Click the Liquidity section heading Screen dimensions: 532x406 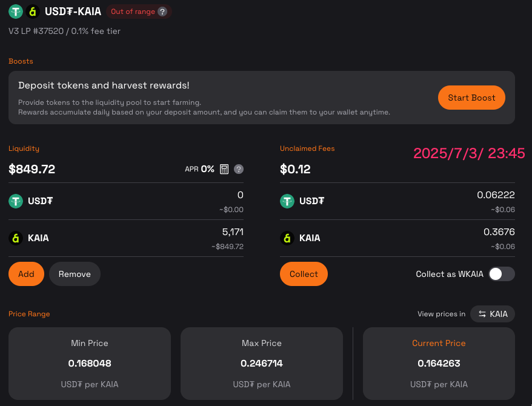tap(24, 148)
